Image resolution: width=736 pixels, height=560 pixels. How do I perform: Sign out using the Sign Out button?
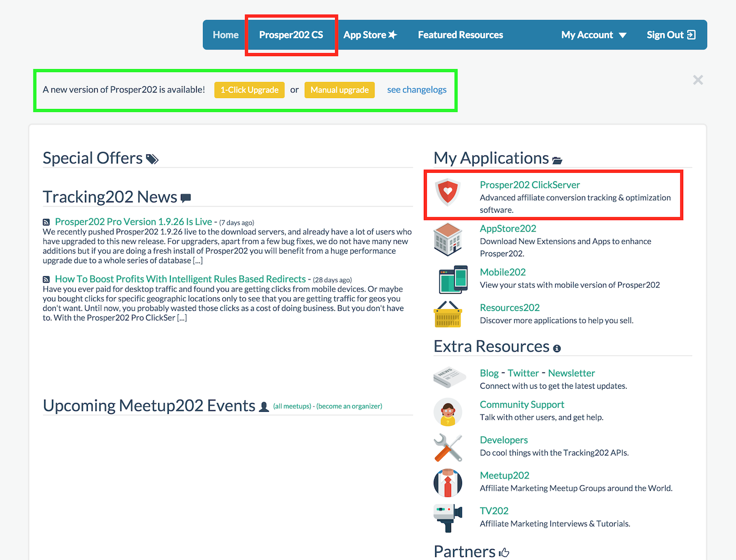click(670, 35)
